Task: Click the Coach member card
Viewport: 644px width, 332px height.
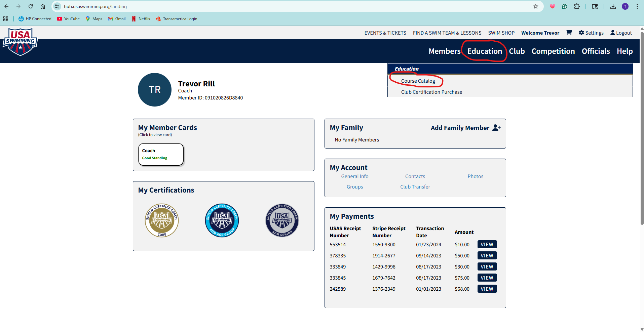Action: tap(161, 154)
